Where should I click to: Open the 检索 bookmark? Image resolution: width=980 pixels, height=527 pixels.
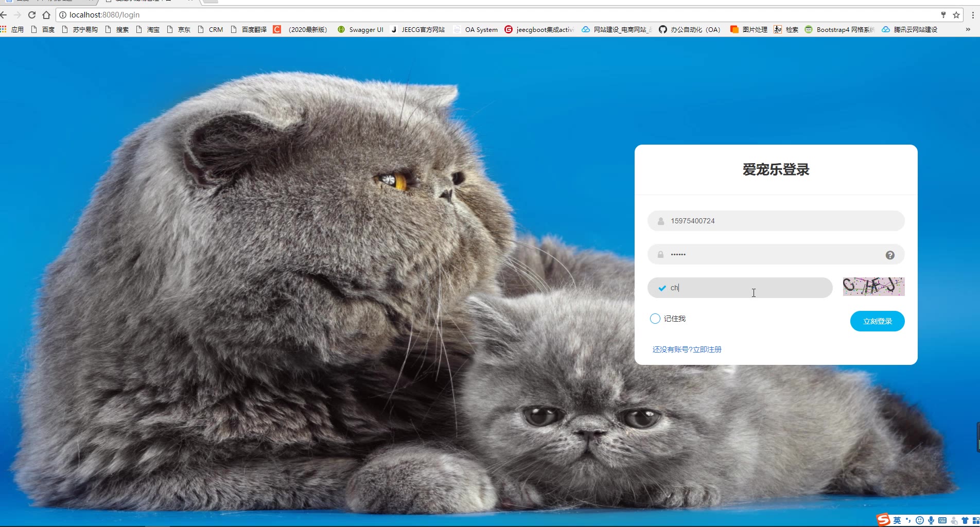click(x=786, y=29)
